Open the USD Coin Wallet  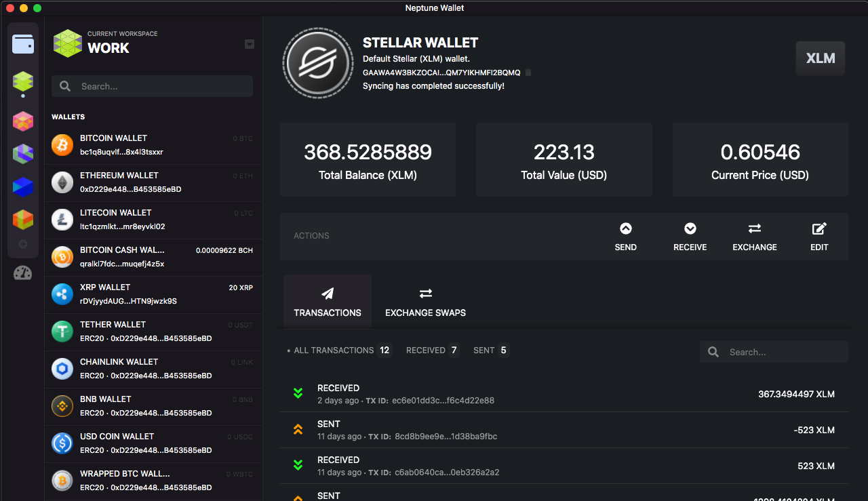153,443
